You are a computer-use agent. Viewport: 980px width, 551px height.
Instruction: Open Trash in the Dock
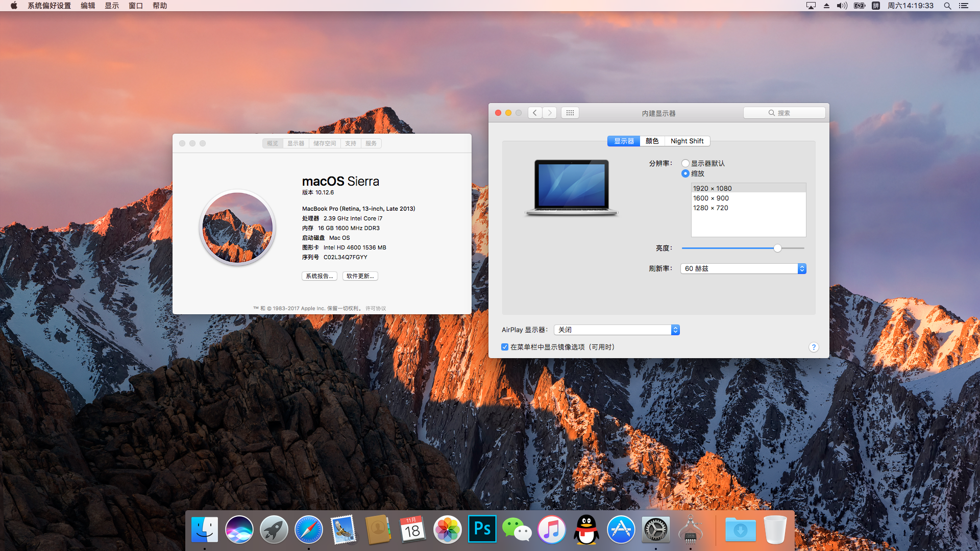tap(775, 530)
